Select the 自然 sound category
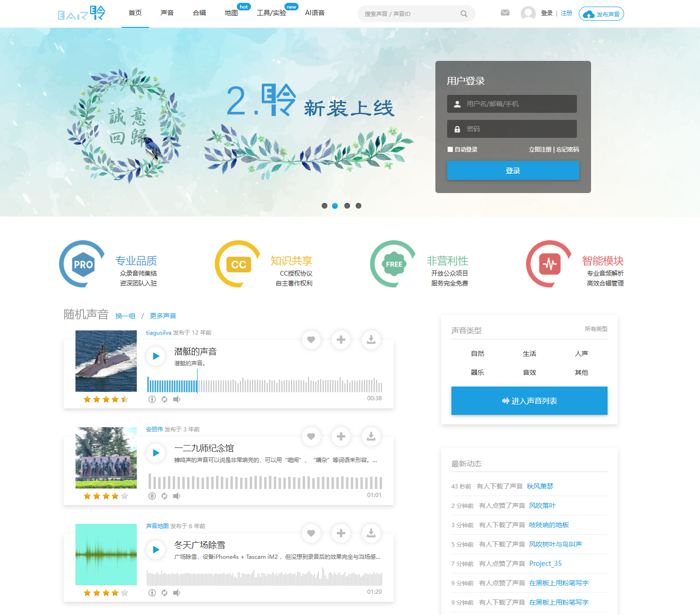The image size is (700, 615). [477, 354]
